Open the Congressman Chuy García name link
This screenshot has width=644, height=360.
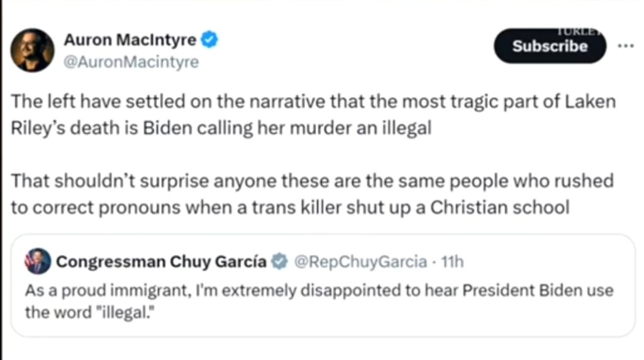point(162,262)
